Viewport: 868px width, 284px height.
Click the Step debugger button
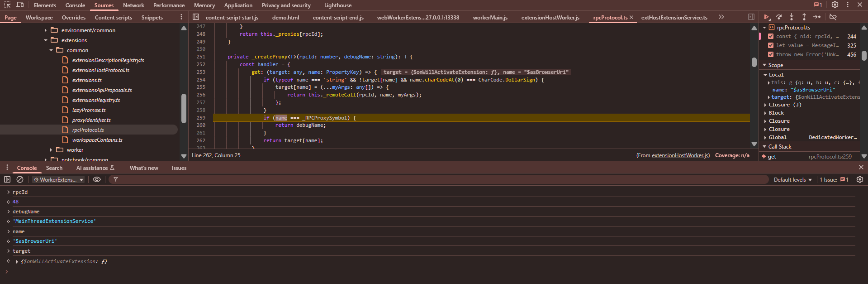point(817,17)
